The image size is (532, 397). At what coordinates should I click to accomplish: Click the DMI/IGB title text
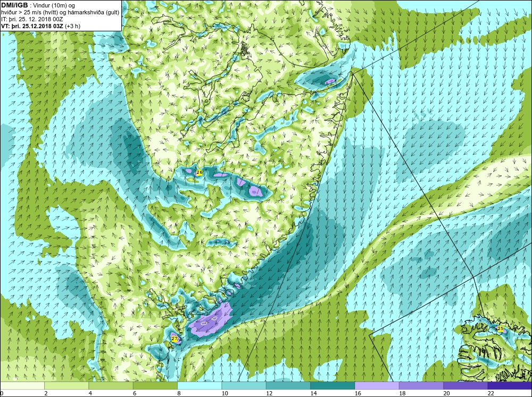[14, 5]
